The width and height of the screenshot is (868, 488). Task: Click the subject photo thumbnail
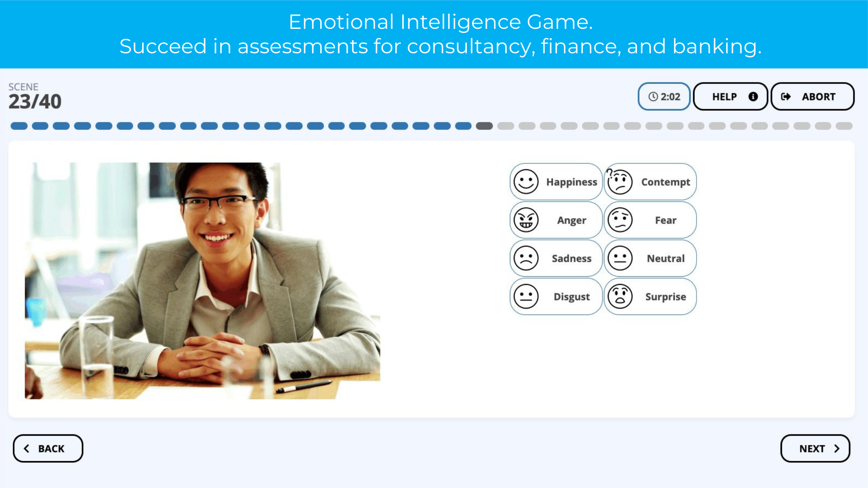201,280
